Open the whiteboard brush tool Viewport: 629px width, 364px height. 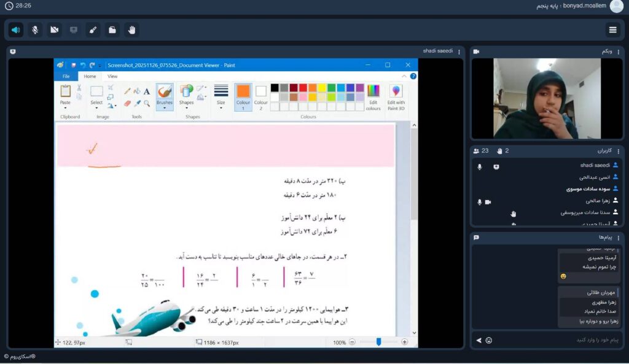coord(93,29)
